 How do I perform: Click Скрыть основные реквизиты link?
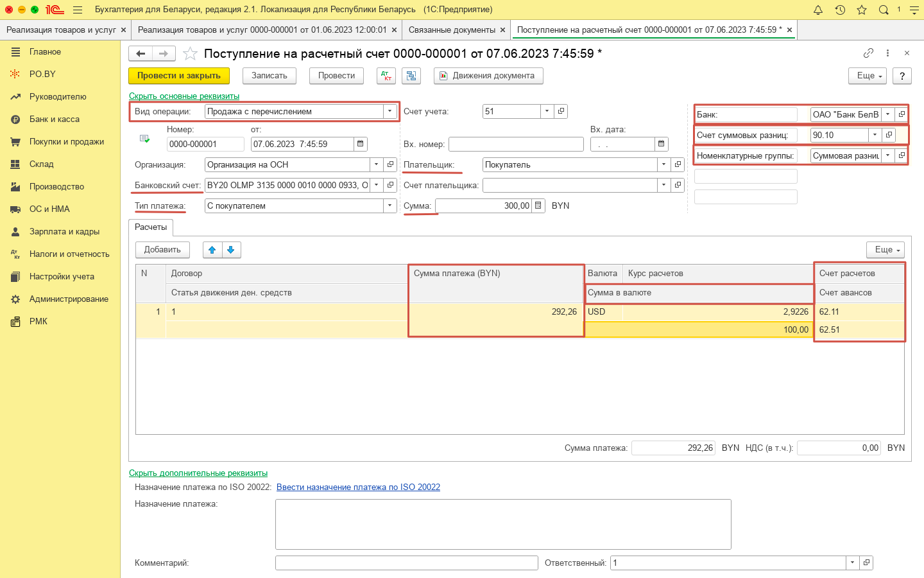(x=184, y=96)
